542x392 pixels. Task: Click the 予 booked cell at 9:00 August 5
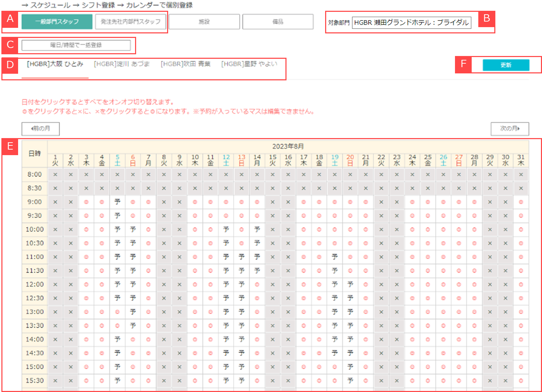click(117, 202)
